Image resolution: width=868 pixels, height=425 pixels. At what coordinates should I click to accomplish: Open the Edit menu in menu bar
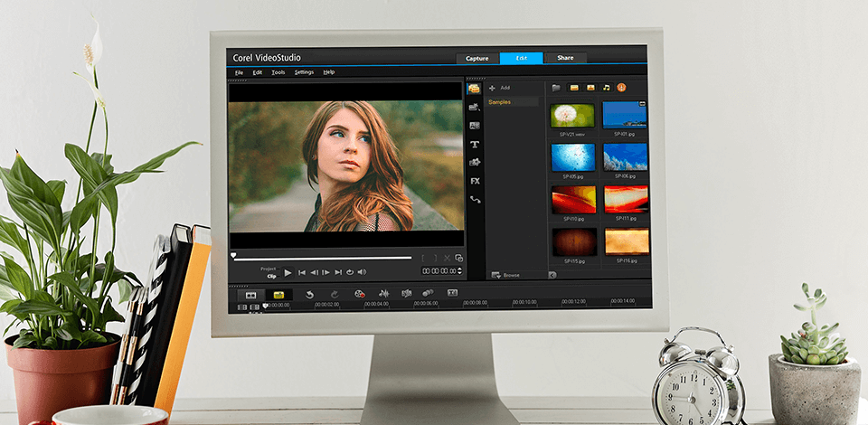pos(258,72)
